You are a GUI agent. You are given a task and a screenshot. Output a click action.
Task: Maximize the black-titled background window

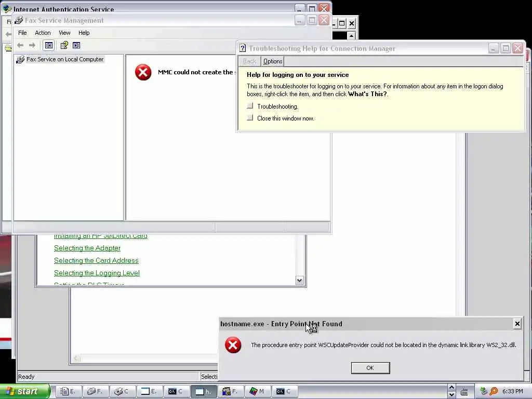pyautogui.click(x=342, y=23)
